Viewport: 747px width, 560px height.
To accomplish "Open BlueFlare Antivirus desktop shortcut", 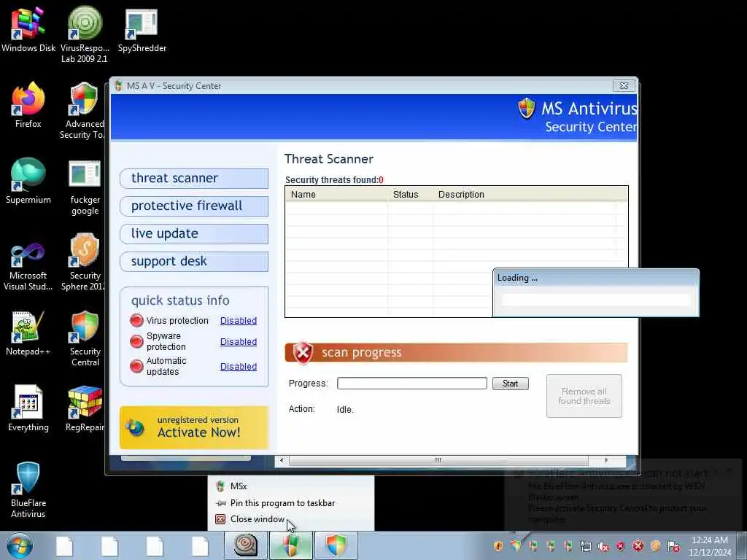I will [28, 490].
